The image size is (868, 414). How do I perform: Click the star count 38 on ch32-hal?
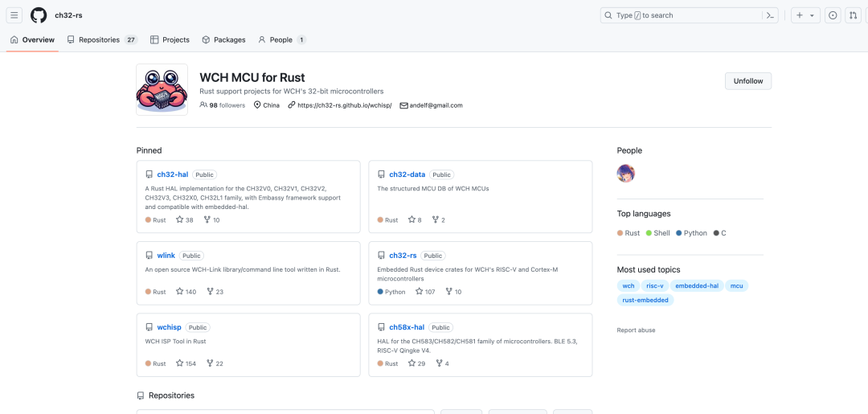[185, 219]
